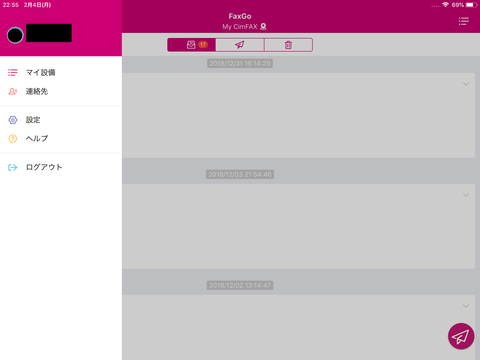
Task: Expand the fax entry dated 2018/12/31
Action: (466, 84)
